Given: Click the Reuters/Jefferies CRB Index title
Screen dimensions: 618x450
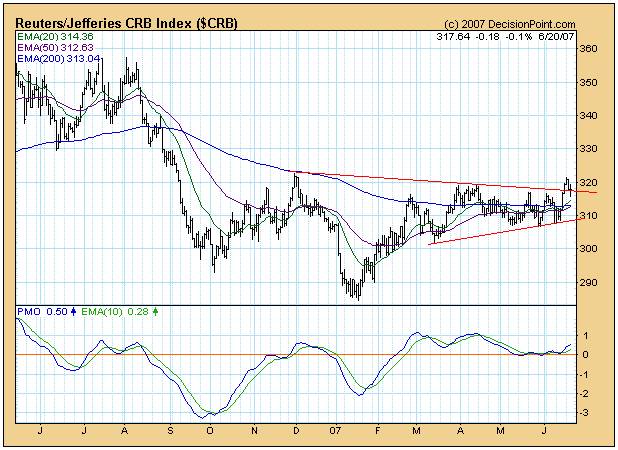Looking at the screenshot, I should tap(126, 24).
